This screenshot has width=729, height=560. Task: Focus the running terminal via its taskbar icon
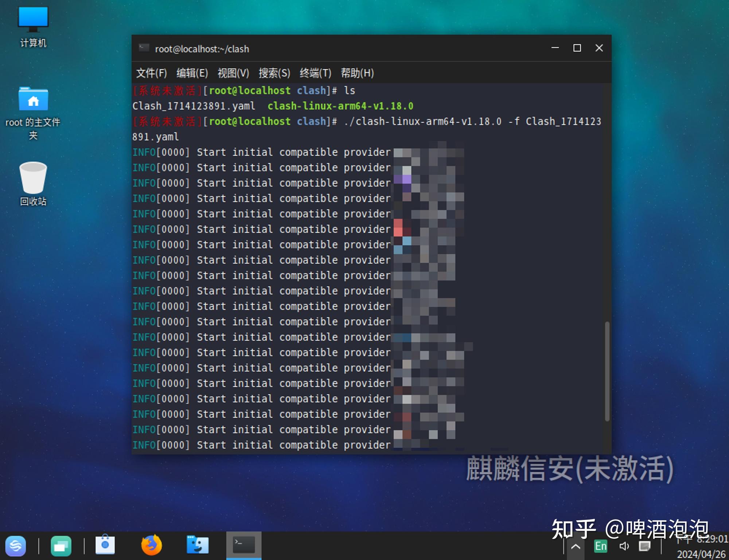243,545
